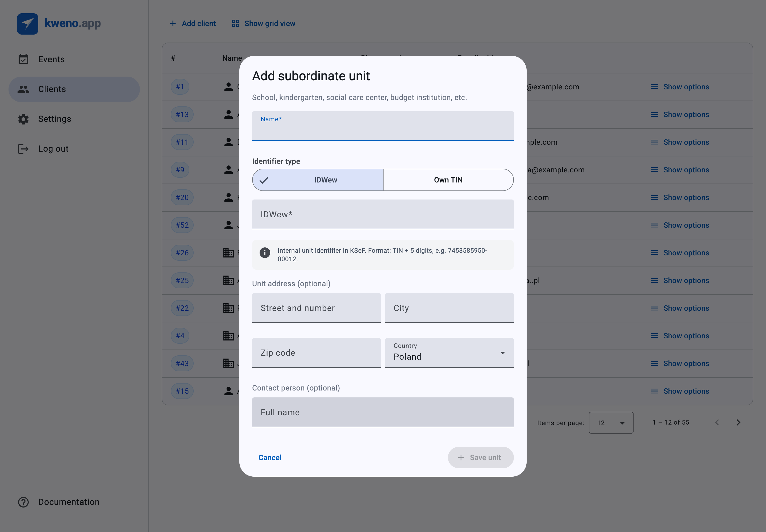Go to next page arrow
This screenshot has width=766, height=532.
pyautogui.click(x=738, y=422)
